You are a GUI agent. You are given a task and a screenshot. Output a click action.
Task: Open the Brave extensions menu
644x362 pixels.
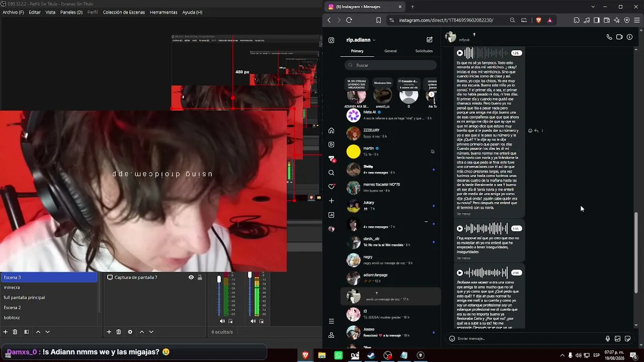coord(577,20)
